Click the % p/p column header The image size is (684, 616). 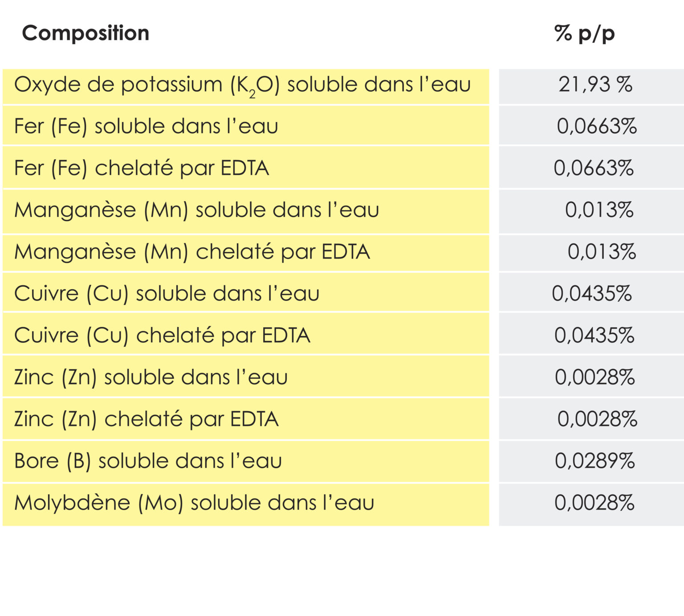(584, 33)
